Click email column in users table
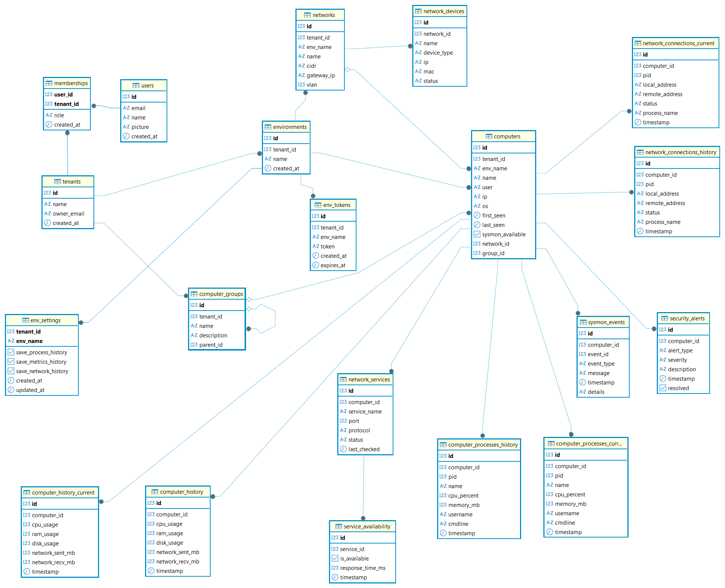The height and width of the screenshot is (588, 725). pyautogui.click(x=138, y=108)
